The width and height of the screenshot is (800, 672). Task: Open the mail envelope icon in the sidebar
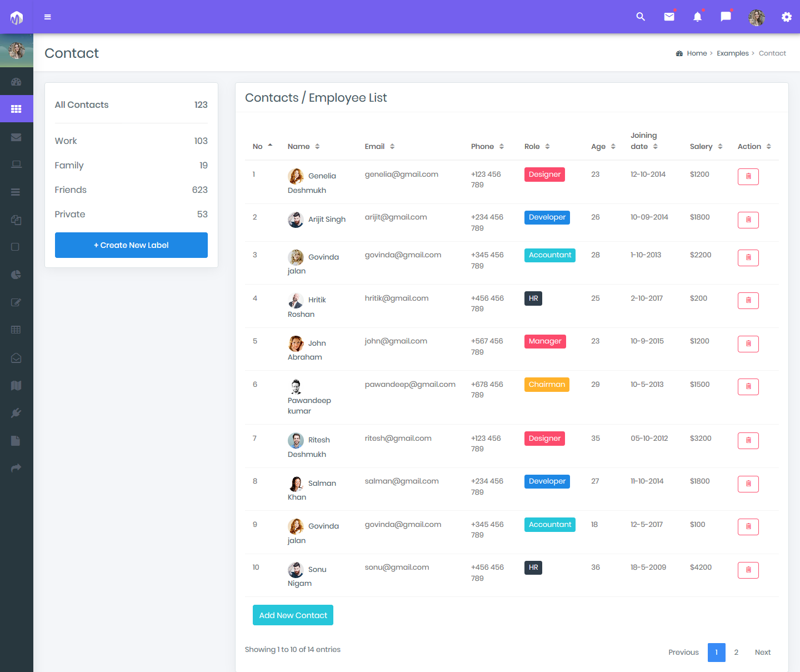16,137
